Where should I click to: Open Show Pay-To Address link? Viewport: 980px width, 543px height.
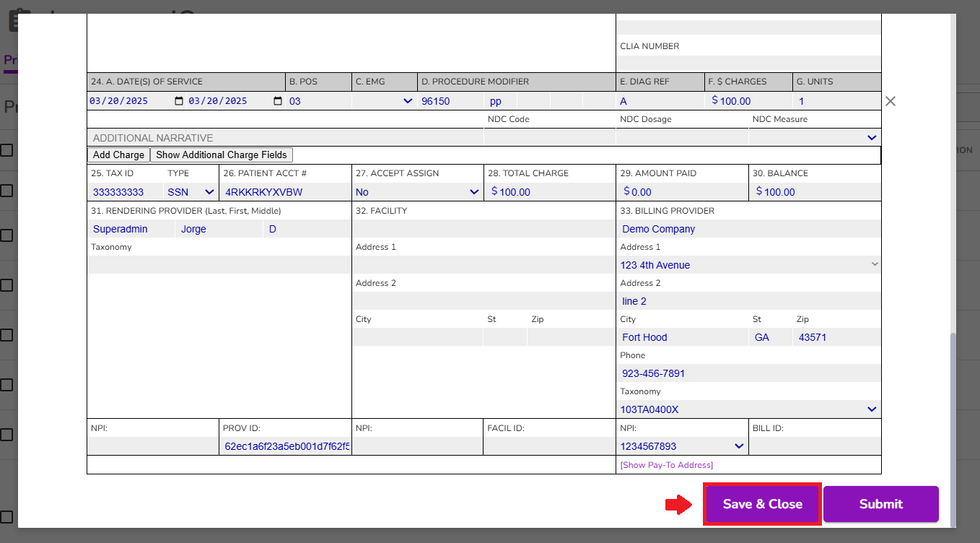(666, 465)
